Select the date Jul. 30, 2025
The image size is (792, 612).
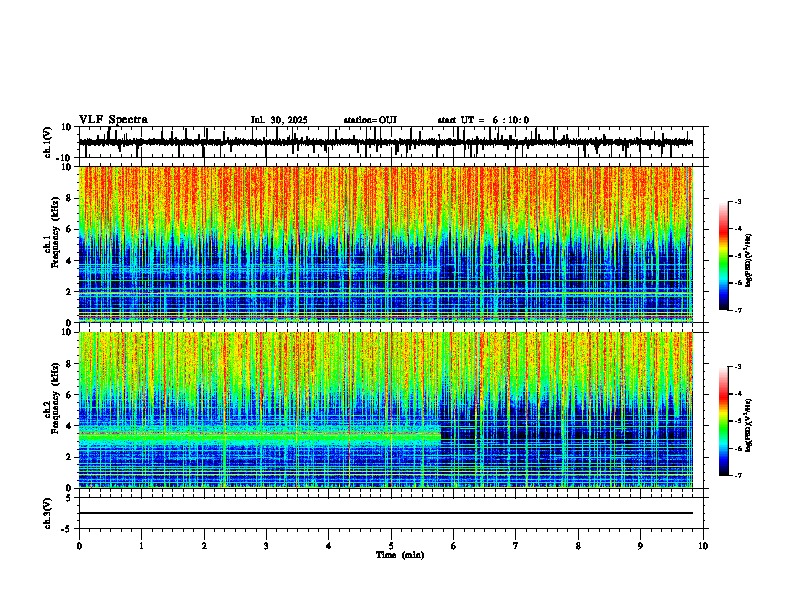279,120
